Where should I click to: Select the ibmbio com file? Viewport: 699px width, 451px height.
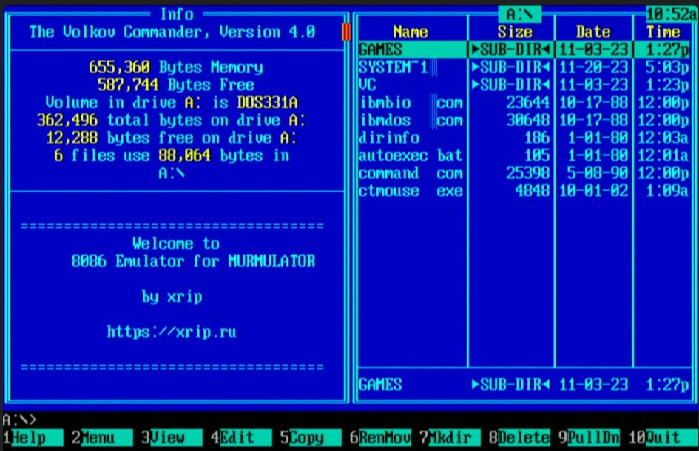524,102
